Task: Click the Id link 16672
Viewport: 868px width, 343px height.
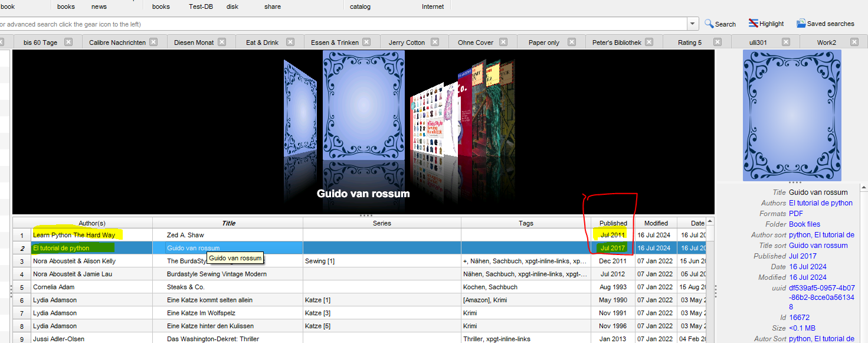Action: click(799, 317)
